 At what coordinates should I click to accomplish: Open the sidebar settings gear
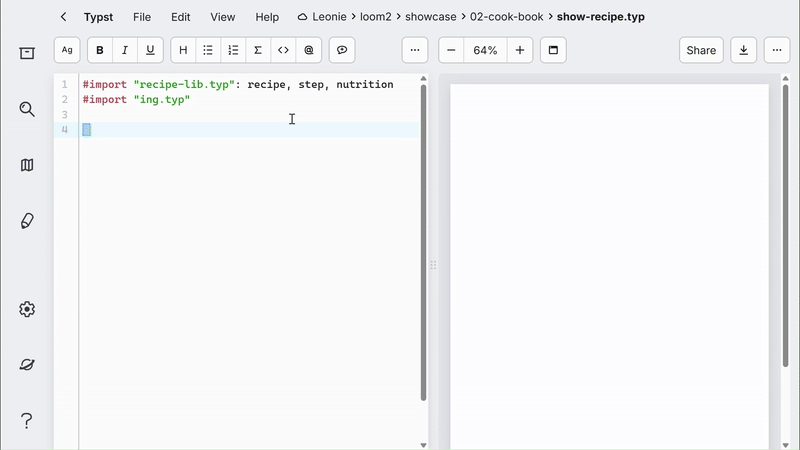pos(27,309)
